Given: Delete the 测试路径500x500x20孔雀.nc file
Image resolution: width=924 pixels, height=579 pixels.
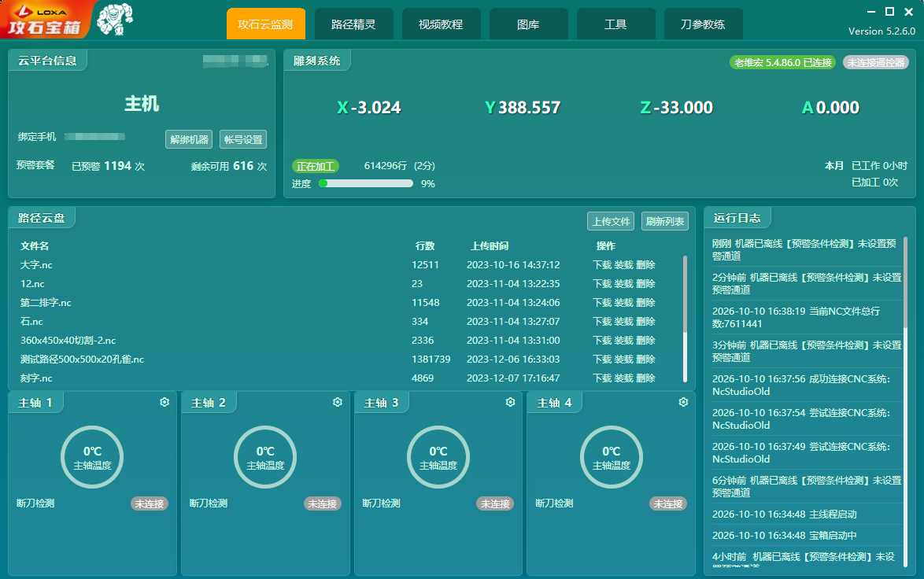Looking at the screenshot, I should 646,360.
